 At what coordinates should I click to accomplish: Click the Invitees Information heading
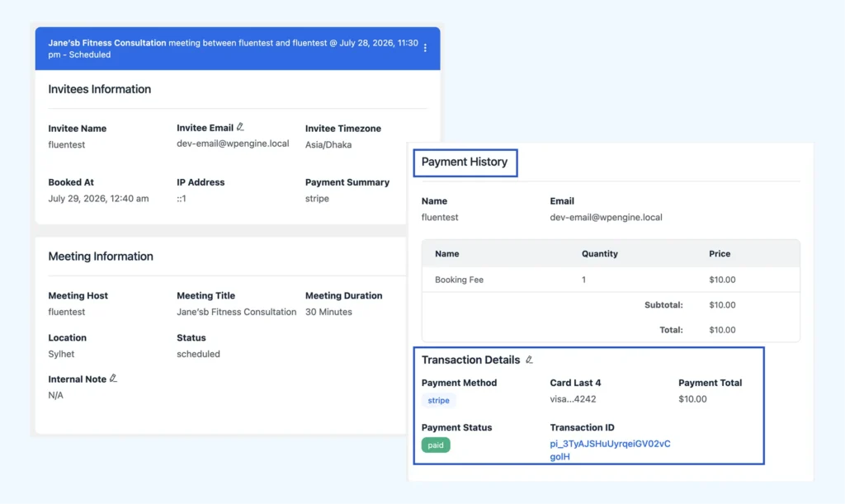click(x=100, y=89)
